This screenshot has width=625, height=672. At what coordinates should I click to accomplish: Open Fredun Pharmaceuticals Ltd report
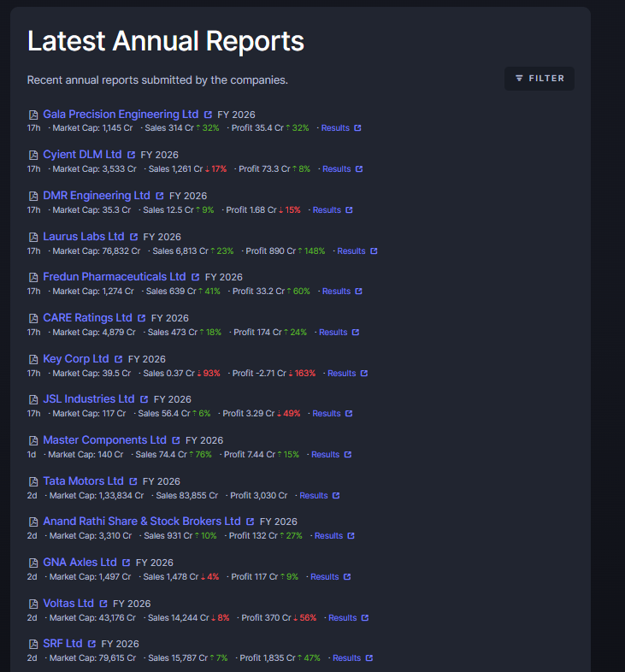115,277
